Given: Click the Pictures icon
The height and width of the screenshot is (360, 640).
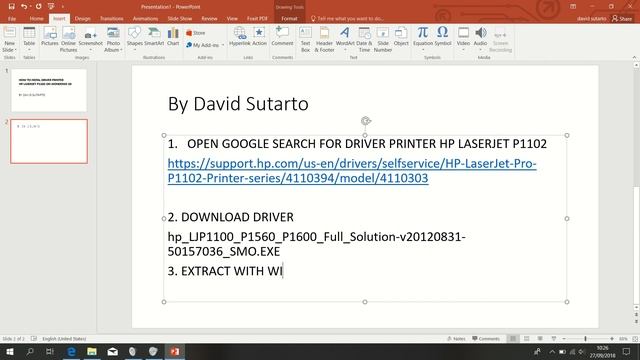Looking at the screenshot, I should 50,37.
